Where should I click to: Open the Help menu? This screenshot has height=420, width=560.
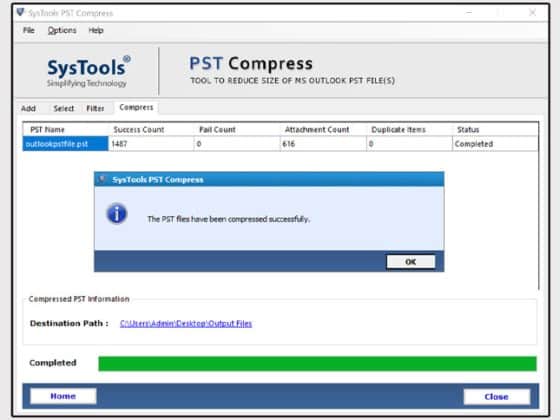[x=96, y=30]
